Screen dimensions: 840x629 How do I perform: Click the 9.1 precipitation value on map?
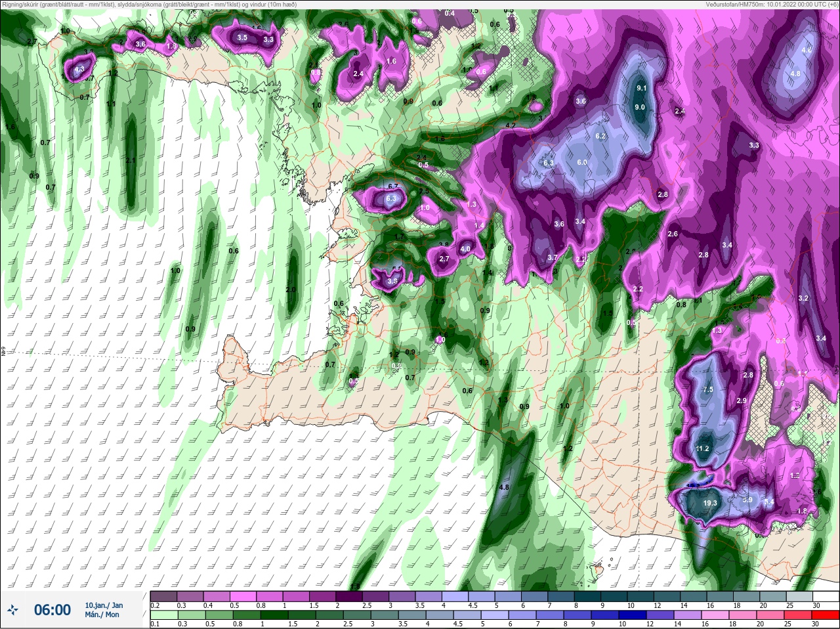(x=642, y=88)
